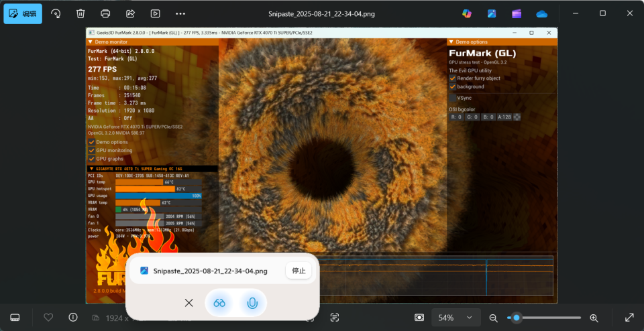
Task: Open the three-dot more options menu
Action: click(180, 13)
